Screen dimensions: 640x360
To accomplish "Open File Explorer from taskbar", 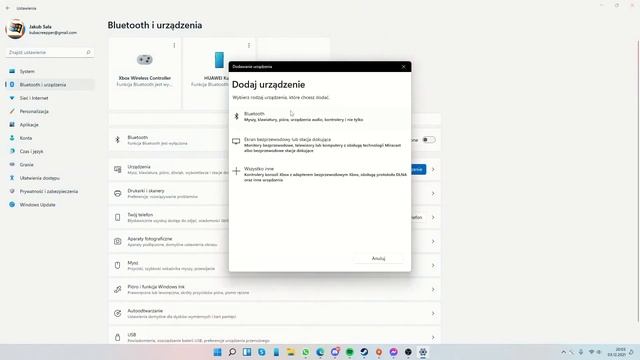I will coord(291,352).
